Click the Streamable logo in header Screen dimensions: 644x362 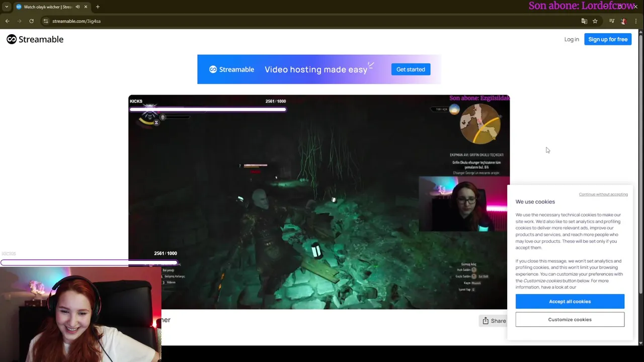(35, 39)
